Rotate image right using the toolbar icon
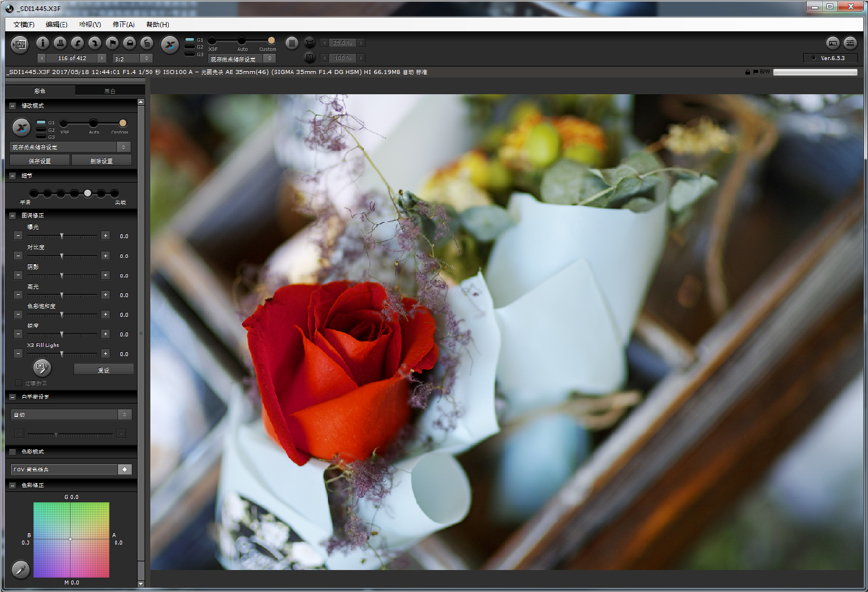This screenshot has height=592, width=868. pos(94,43)
